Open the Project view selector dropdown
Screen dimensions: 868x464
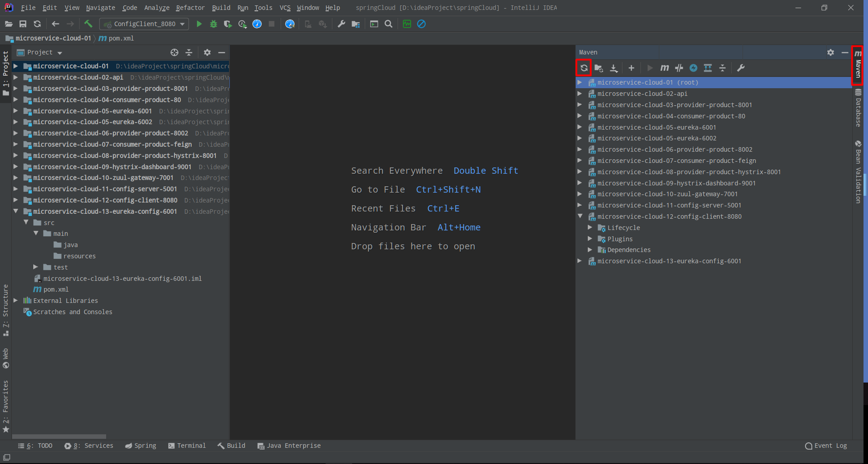(39, 52)
